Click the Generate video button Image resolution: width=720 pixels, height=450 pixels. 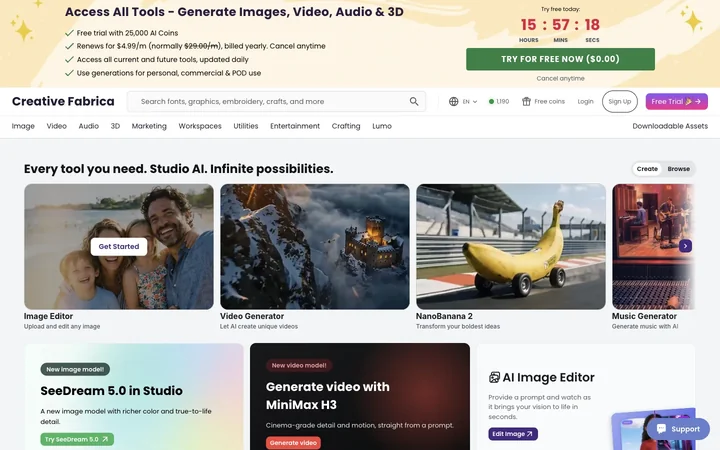click(x=293, y=443)
